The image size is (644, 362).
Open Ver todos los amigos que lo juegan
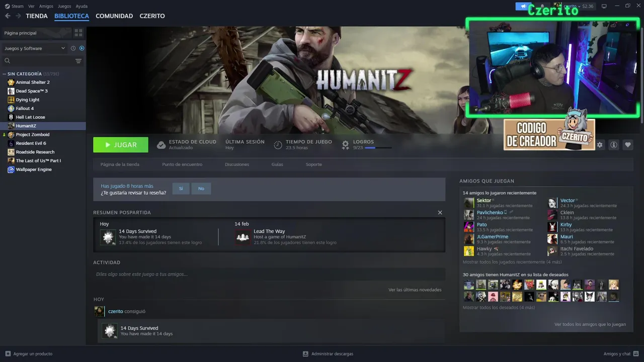click(x=590, y=324)
